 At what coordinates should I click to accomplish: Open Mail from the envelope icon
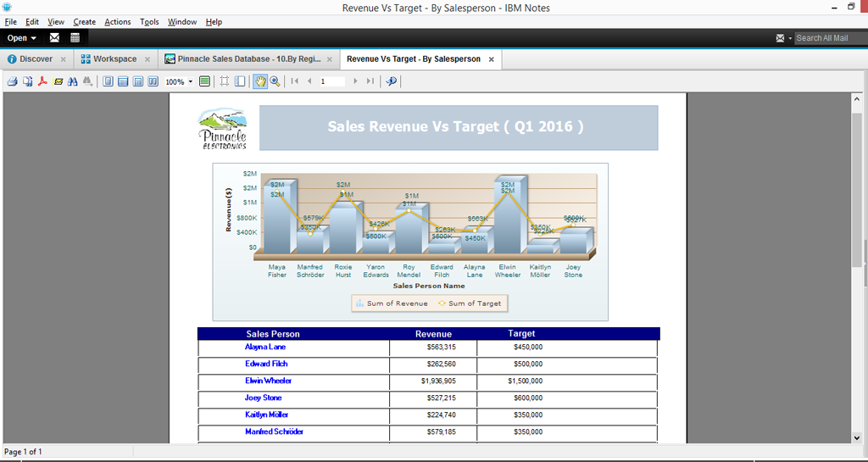54,38
